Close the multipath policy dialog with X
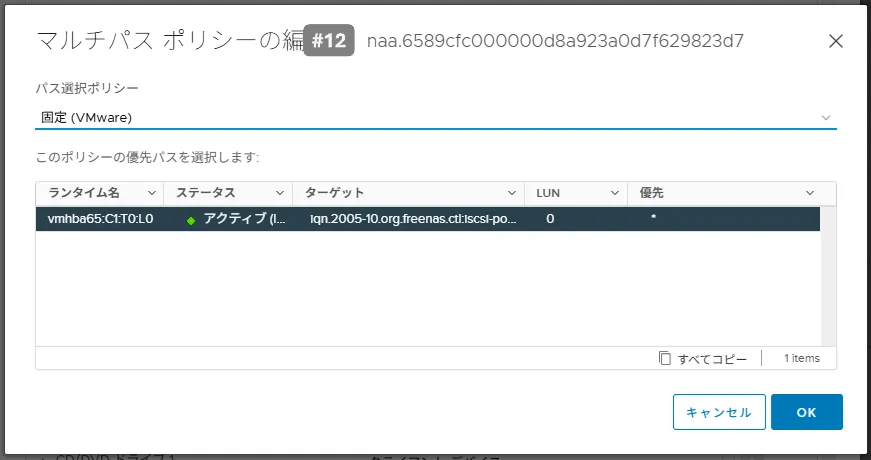 (x=836, y=41)
